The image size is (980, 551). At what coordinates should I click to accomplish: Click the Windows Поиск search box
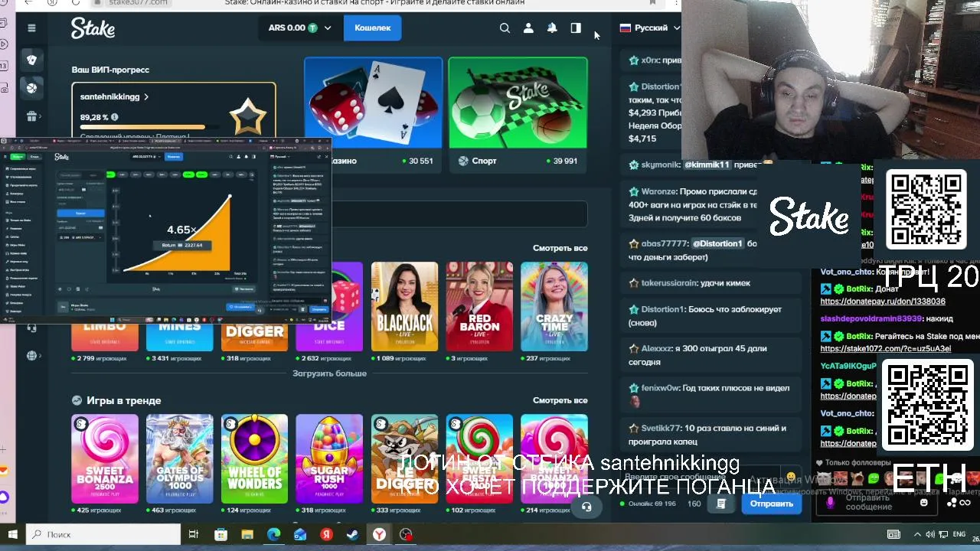tap(104, 534)
